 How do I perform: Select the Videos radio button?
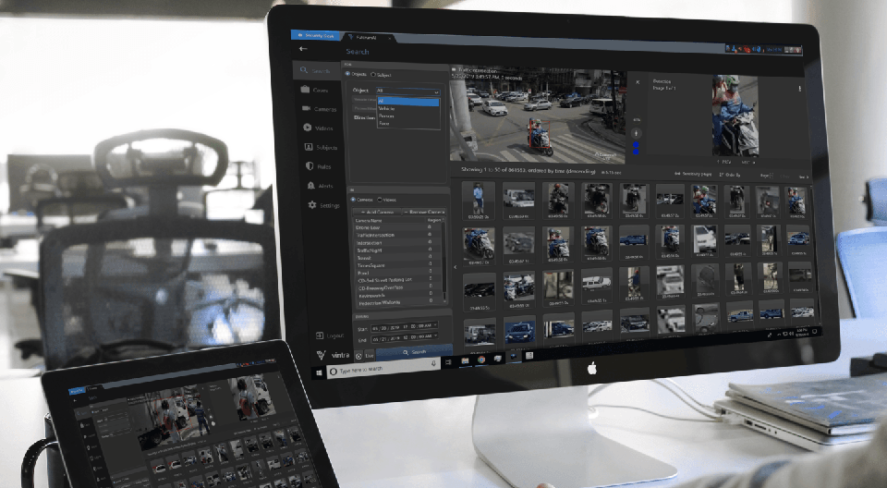pyautogui.click(x=378, y=199)
